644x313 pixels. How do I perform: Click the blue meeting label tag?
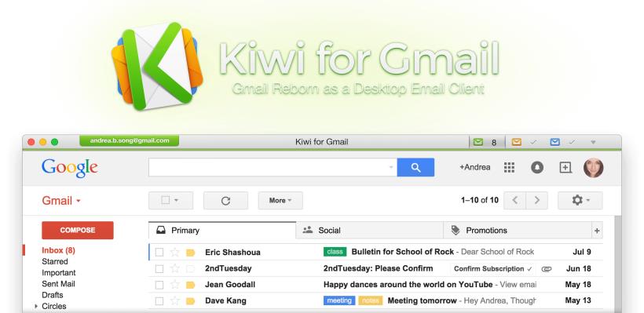point(339,300)
